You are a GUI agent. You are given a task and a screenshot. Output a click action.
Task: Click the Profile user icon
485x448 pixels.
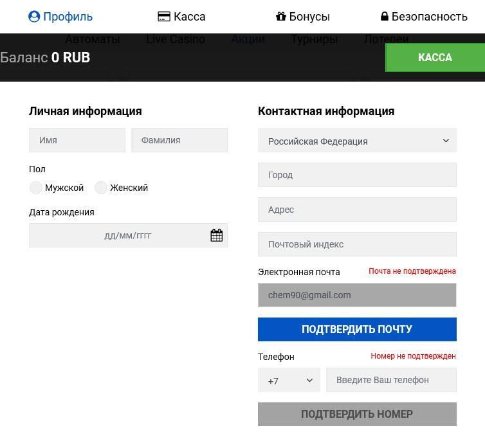[x=34, y=17]
